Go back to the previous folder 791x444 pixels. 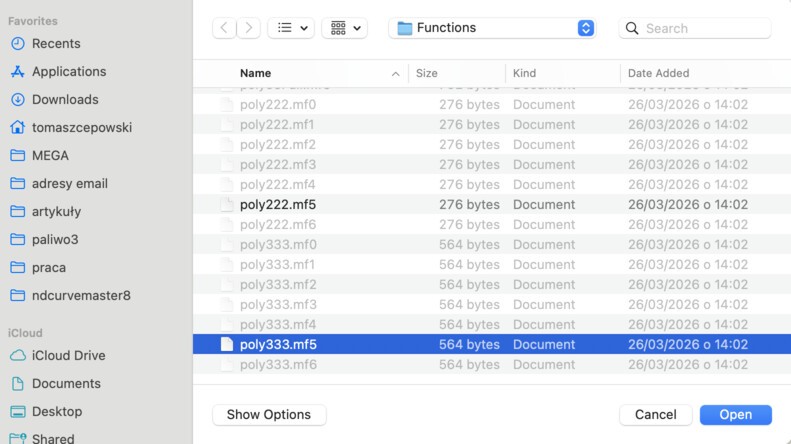224,28
